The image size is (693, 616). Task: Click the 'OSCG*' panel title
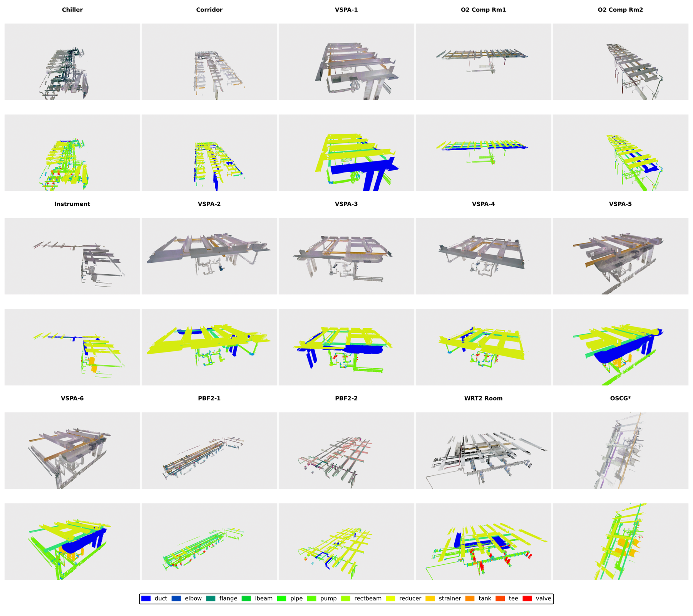pos(621,398)
